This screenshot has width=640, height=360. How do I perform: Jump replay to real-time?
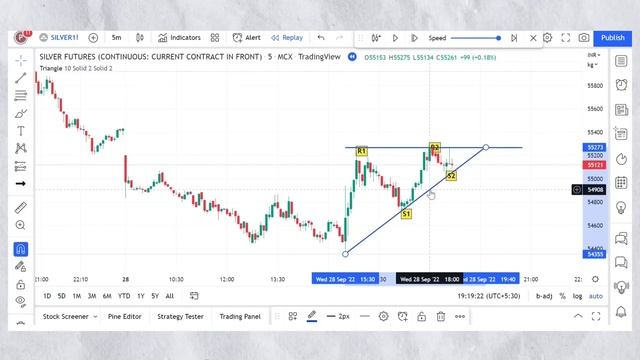point(514,38)
